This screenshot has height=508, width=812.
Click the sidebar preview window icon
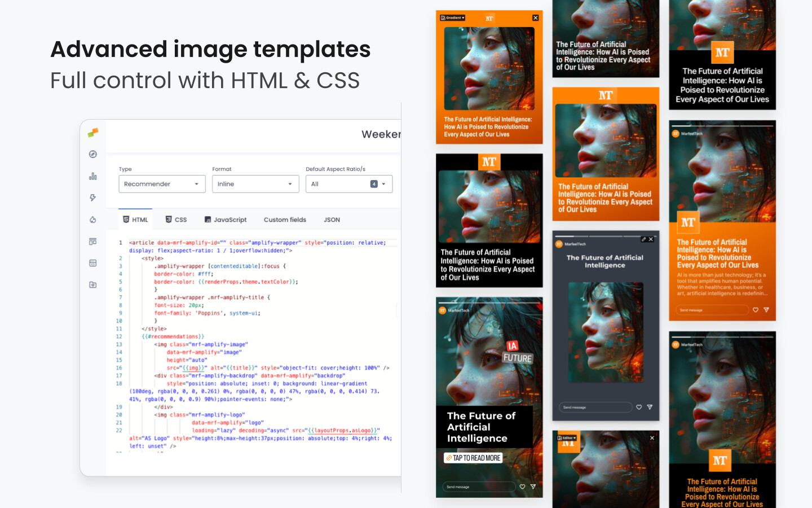tap(93, 263)
